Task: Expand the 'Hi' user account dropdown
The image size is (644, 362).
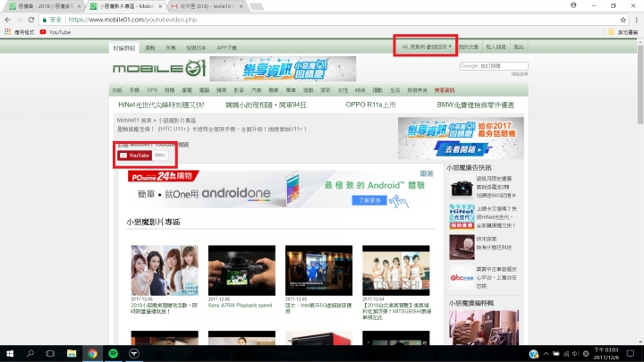Action: [x=427, y=46]
